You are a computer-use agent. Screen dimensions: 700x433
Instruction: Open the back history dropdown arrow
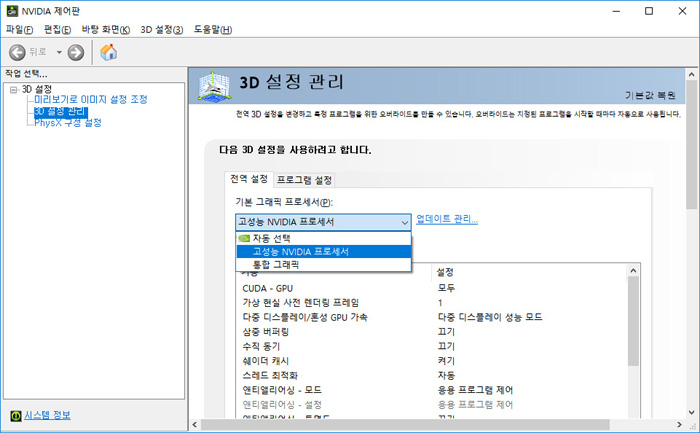tap(59, 53)
